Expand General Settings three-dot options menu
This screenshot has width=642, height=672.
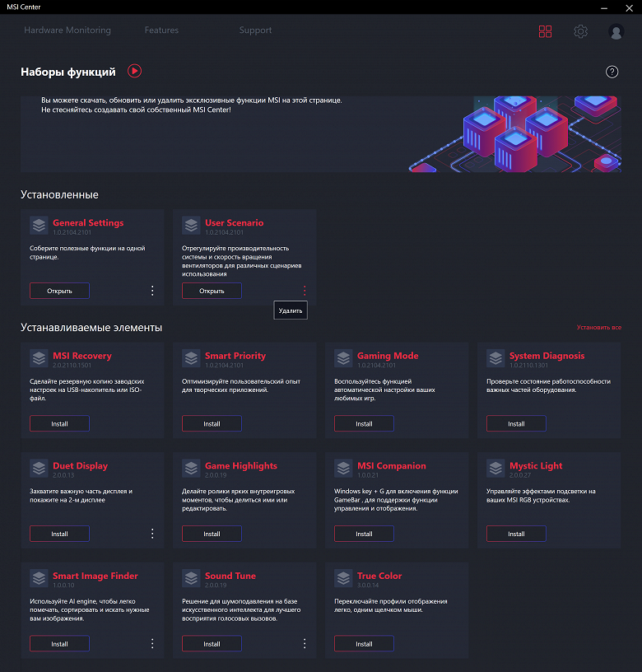coord(152,291)
